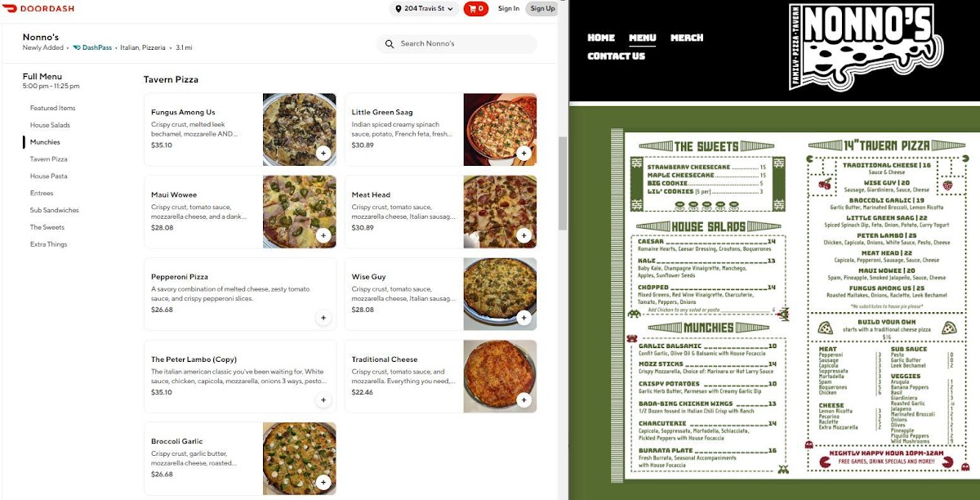This screenshot has height=500, width=980.
Task: Open the Fungus Among Us pizza photo
Action: pyautogui.click(x=300, y=130)
